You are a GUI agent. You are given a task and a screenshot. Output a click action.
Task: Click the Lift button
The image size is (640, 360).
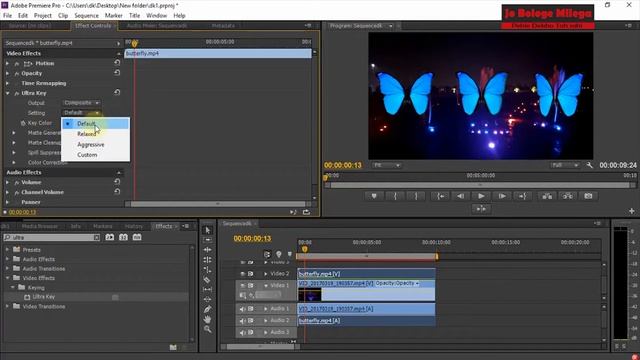(x=547, y=196)
